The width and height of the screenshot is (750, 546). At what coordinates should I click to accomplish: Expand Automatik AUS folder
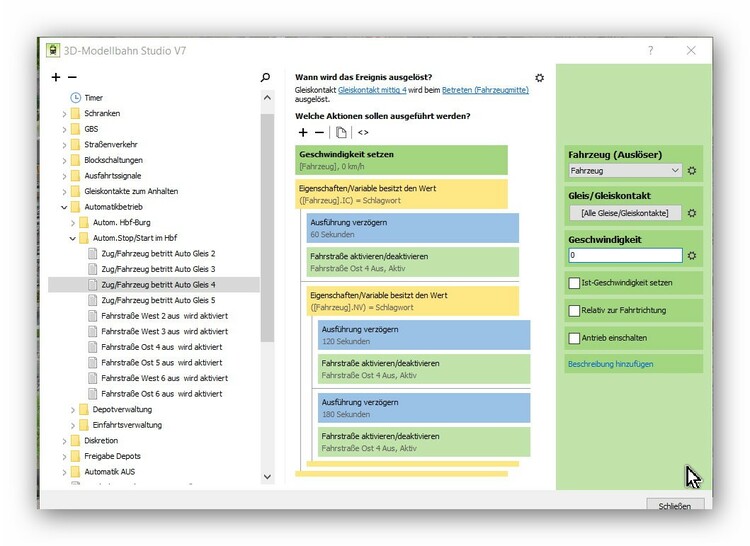[64, 472]
